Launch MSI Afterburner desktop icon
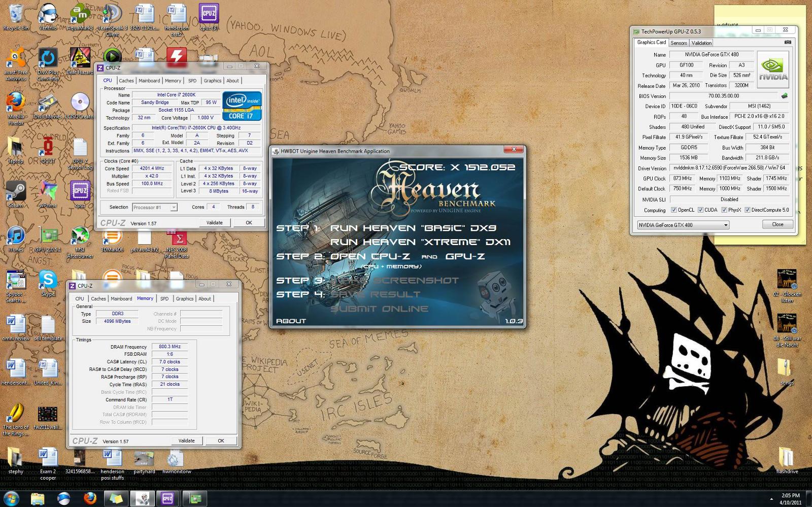The width and height of the screenshot is (812, 507). tap(80, 242)
